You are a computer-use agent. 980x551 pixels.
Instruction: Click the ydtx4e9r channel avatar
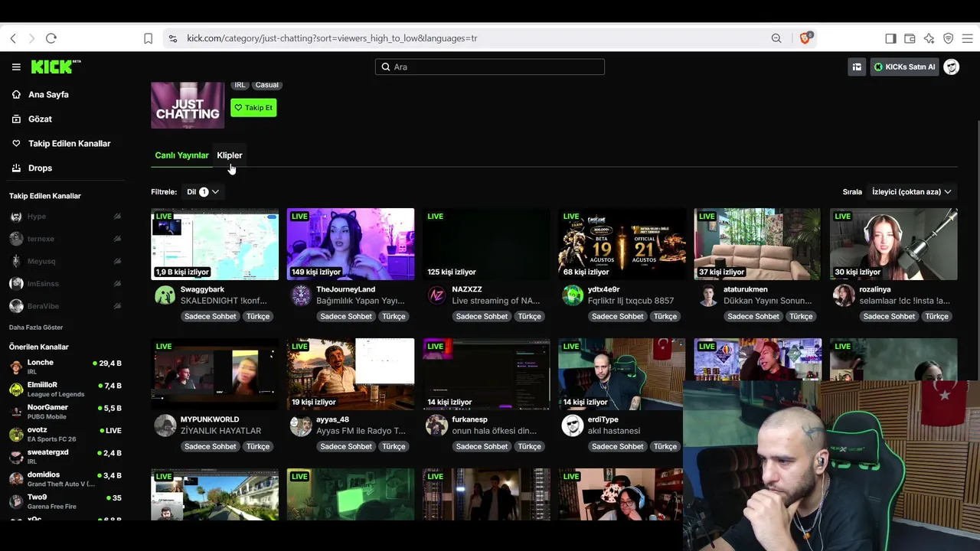(x=572, y=295)
